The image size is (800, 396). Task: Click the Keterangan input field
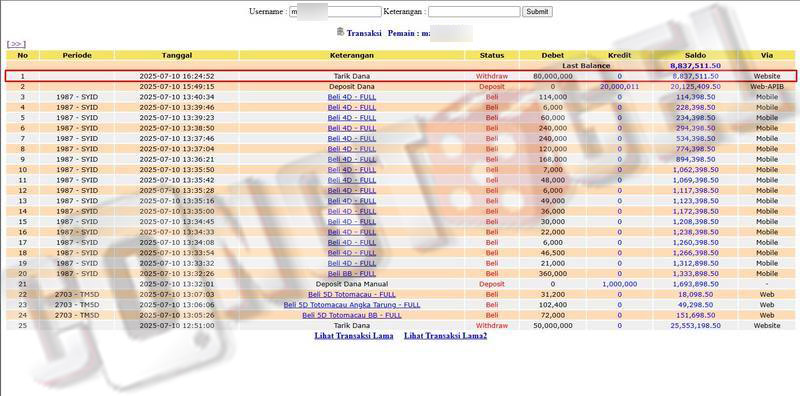click(474, 12)
